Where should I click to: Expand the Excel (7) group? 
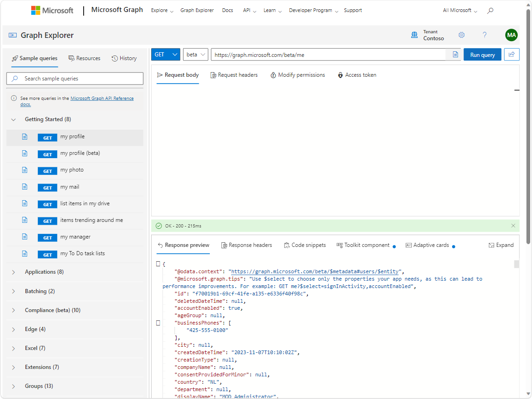coord(13,348)
